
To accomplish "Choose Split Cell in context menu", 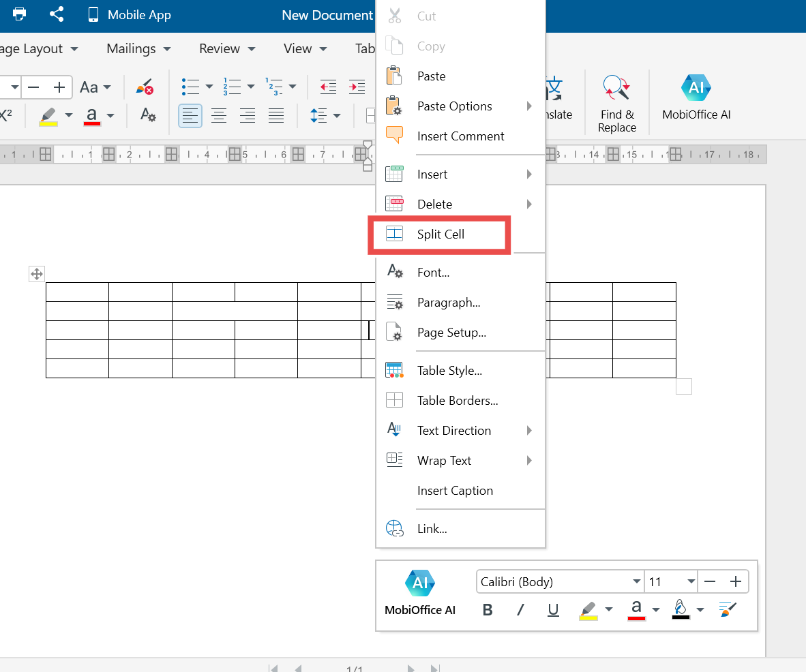I will pyautogui.click(x=440, y=234).
